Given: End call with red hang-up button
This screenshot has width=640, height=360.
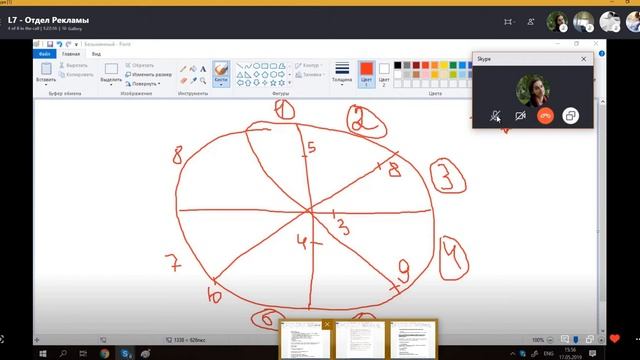Looking at the screenshot, I should click(545, 116).
